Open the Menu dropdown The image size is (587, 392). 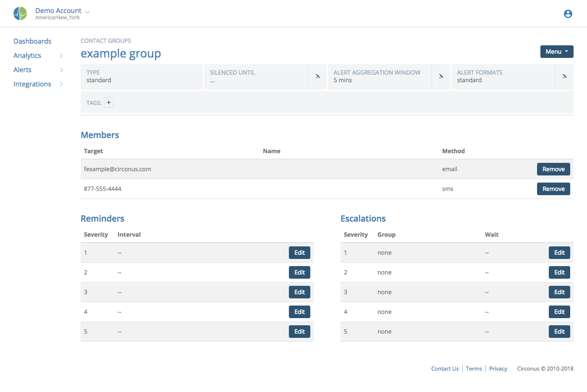557,51
